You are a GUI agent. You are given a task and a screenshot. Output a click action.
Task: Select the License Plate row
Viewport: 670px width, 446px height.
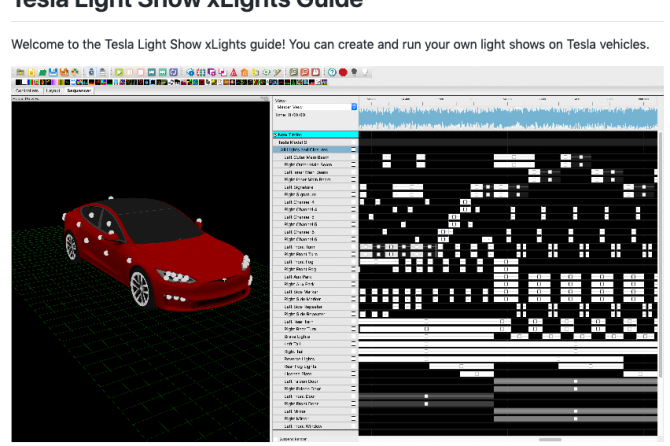point(315,374)
